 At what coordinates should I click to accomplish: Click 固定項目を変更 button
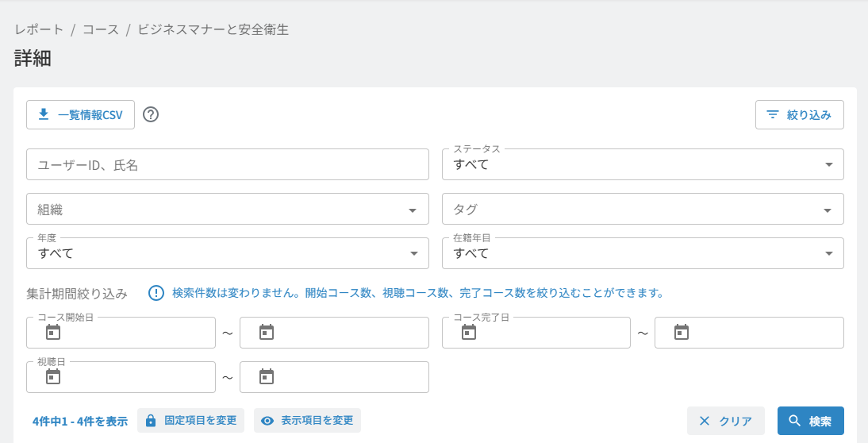coord(190,420)
